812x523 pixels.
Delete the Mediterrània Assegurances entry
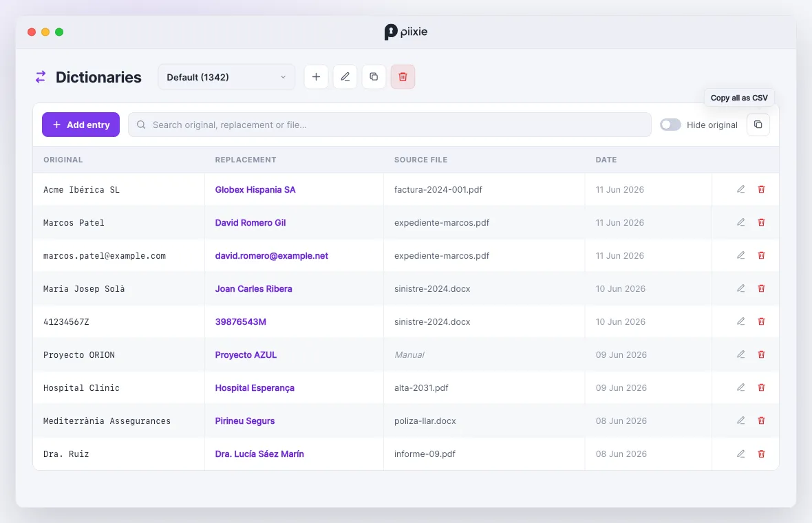pyautogui.click(x=761, y=421)
